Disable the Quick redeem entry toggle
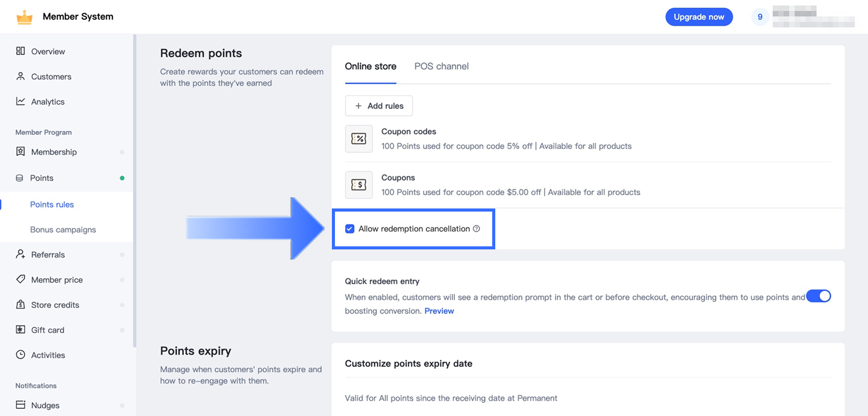 [818, 296]
